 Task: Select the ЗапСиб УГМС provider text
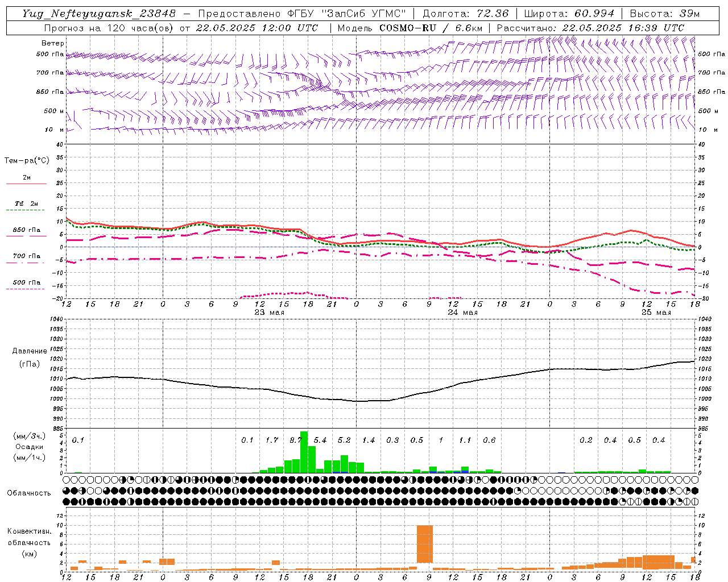click(364, 14)
